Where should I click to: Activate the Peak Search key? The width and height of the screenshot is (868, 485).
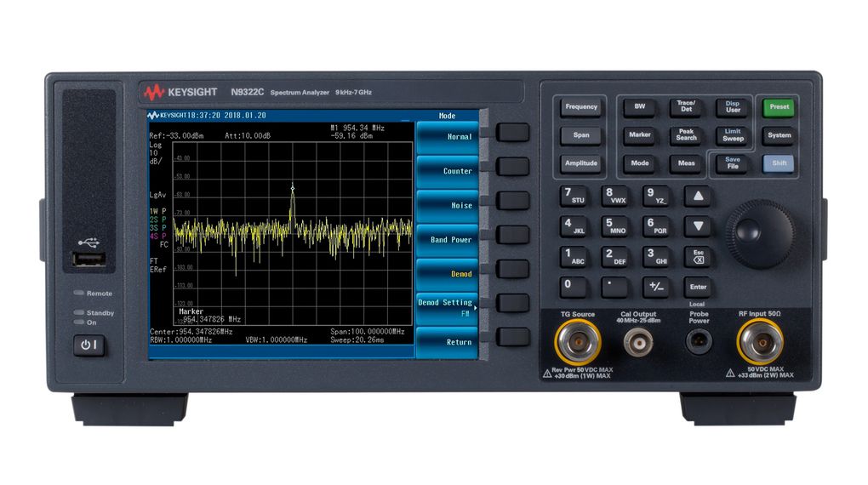tap(686, 135)
